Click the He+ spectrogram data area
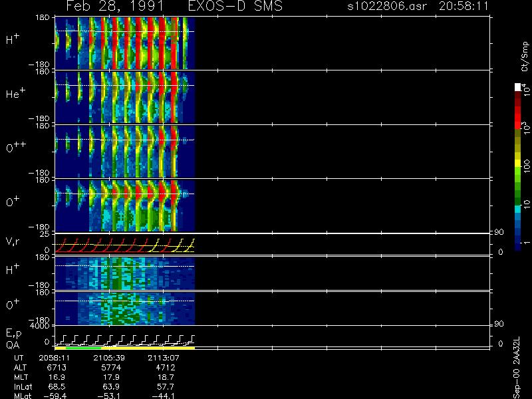Image resolution: width=532 pixels, height=399 pixels. [x=125, y=97]
